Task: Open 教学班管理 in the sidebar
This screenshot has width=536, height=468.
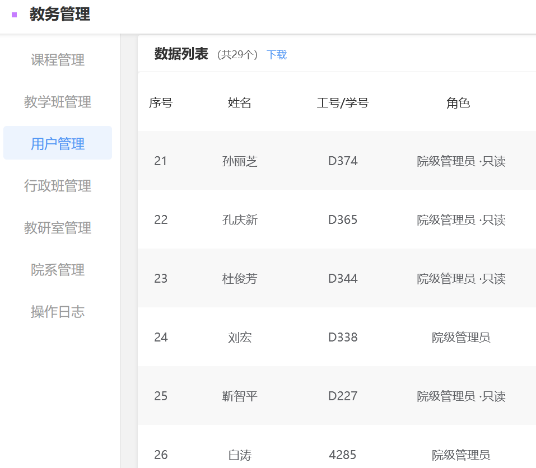Action: [57, 102]
